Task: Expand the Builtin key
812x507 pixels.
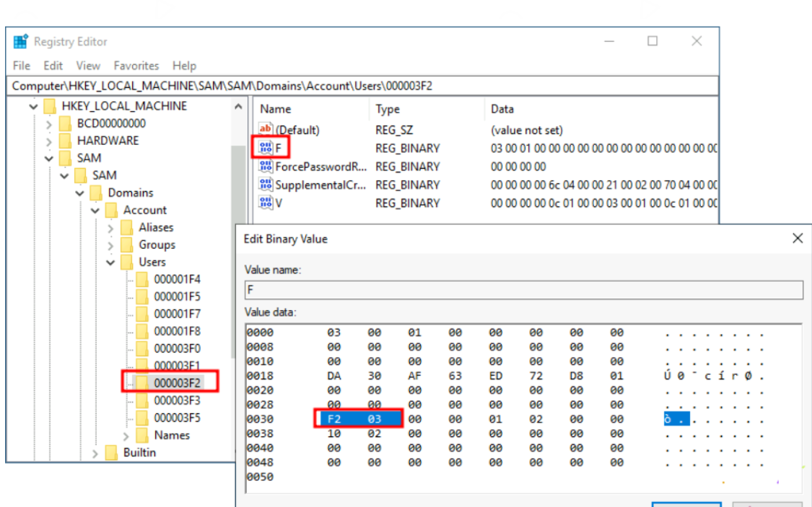Action: [x=95, y=453]
